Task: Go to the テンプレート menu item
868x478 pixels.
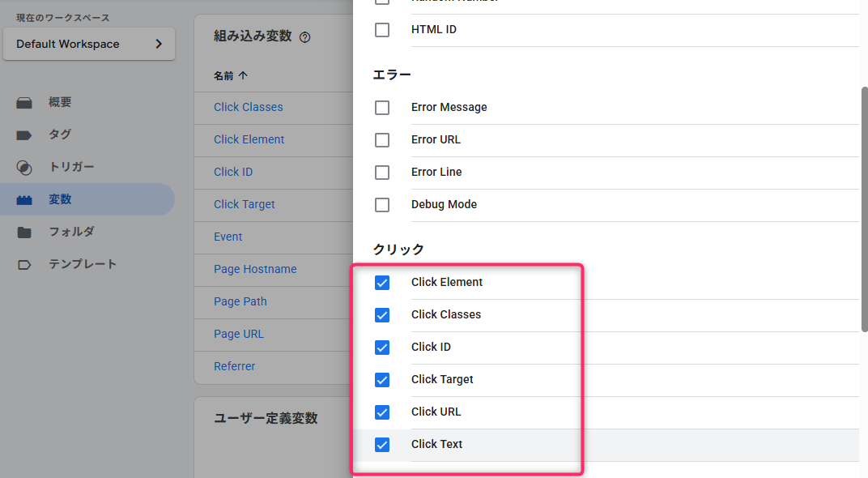Action: click(x=83, y=264)
